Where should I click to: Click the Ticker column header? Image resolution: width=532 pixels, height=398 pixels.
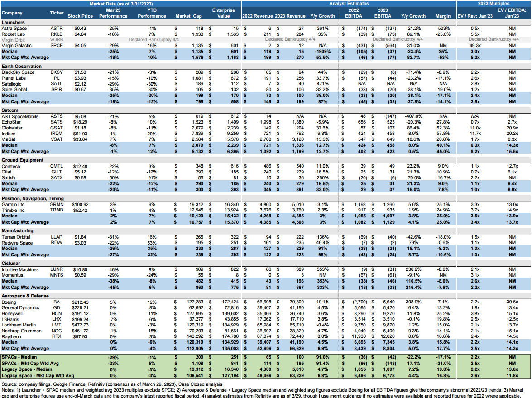pos(57,13)
